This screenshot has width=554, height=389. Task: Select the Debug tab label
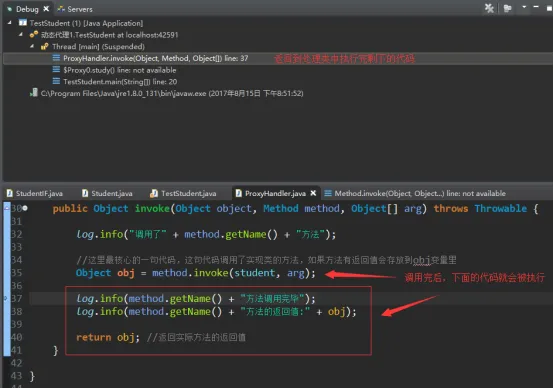click(27, 9)
